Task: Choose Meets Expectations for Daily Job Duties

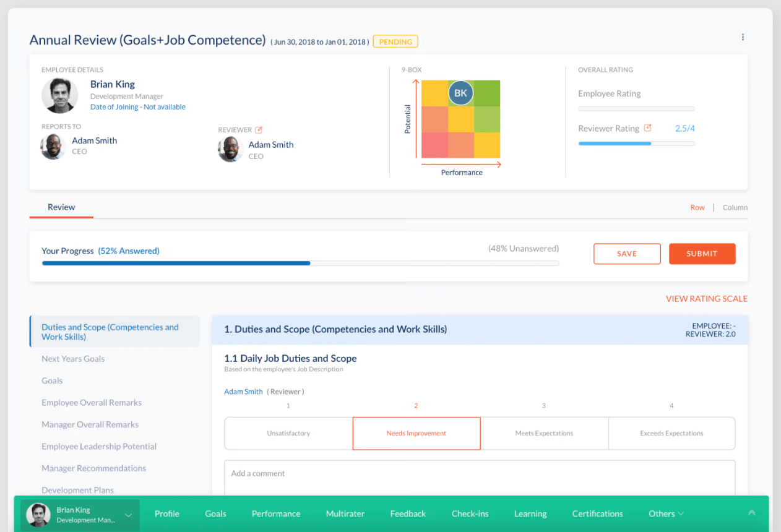Action: 544,433
